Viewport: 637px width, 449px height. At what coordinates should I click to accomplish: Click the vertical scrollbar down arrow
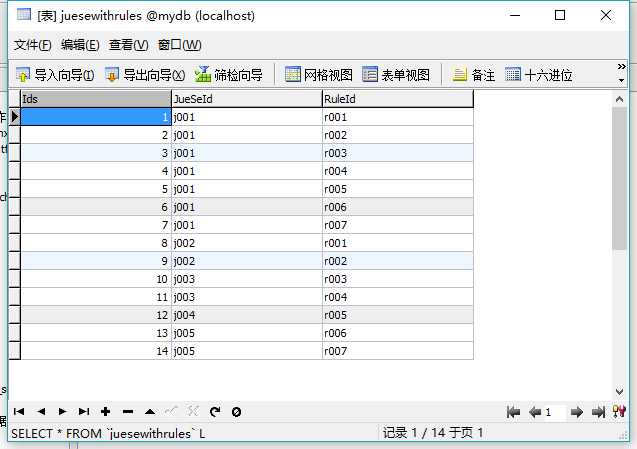point(619,392)
